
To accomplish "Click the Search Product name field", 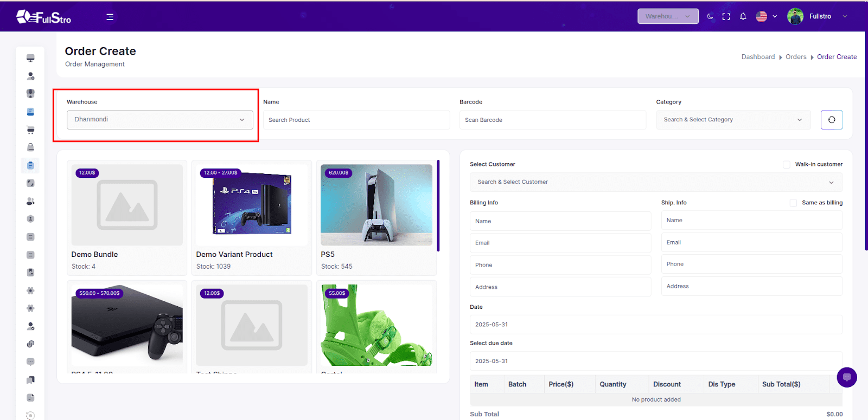I will 356,120.
